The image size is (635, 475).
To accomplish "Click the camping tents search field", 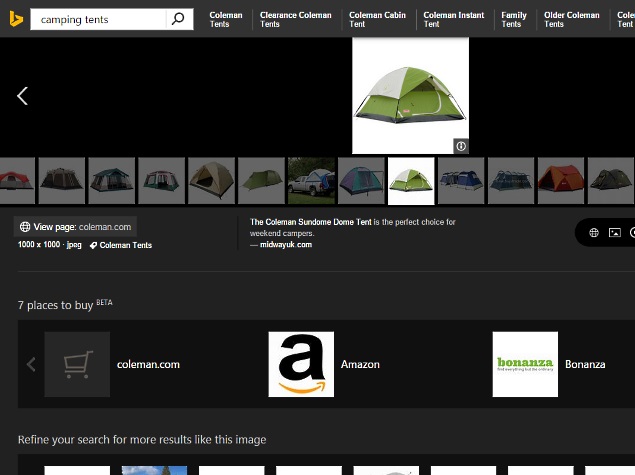I will pos(98,19).
